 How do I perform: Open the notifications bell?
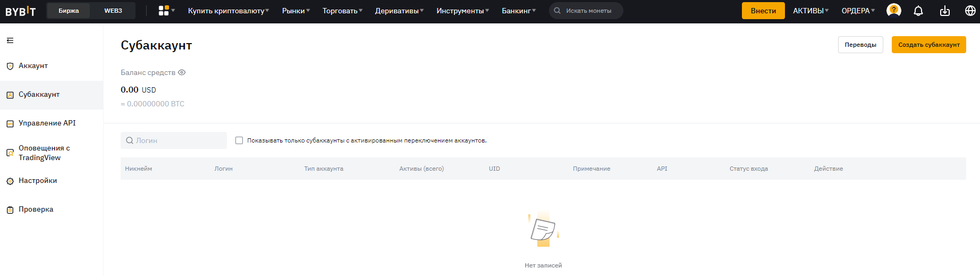tap(918, 11)
